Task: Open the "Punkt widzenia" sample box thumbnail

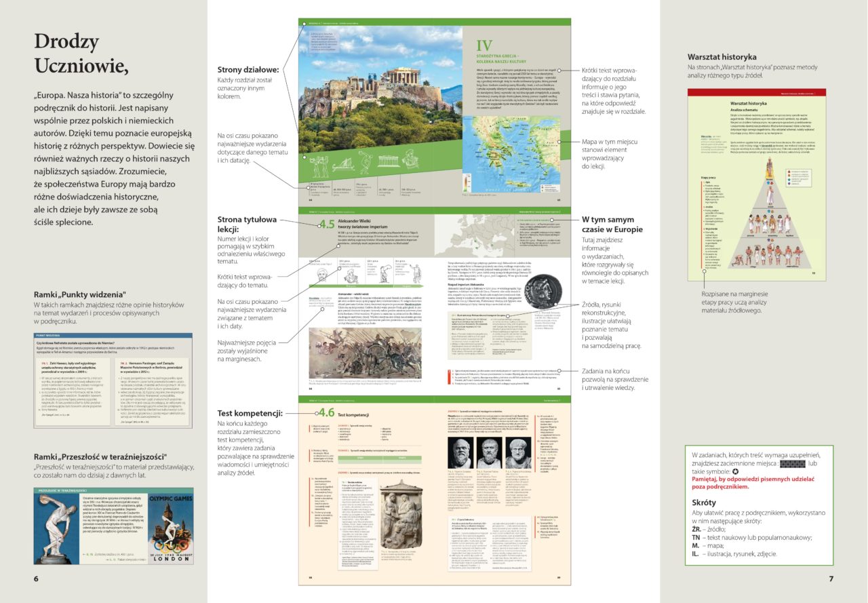Action: (113, 380)
